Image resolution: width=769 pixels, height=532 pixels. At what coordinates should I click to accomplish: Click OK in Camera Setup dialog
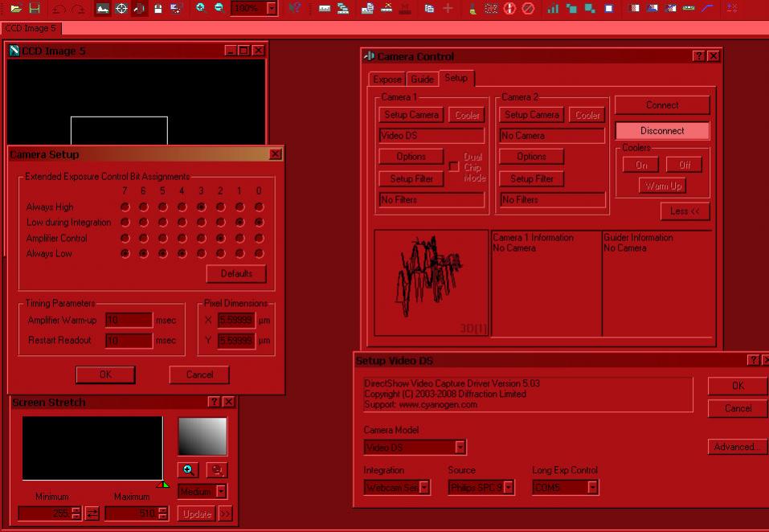coord(105,374)
